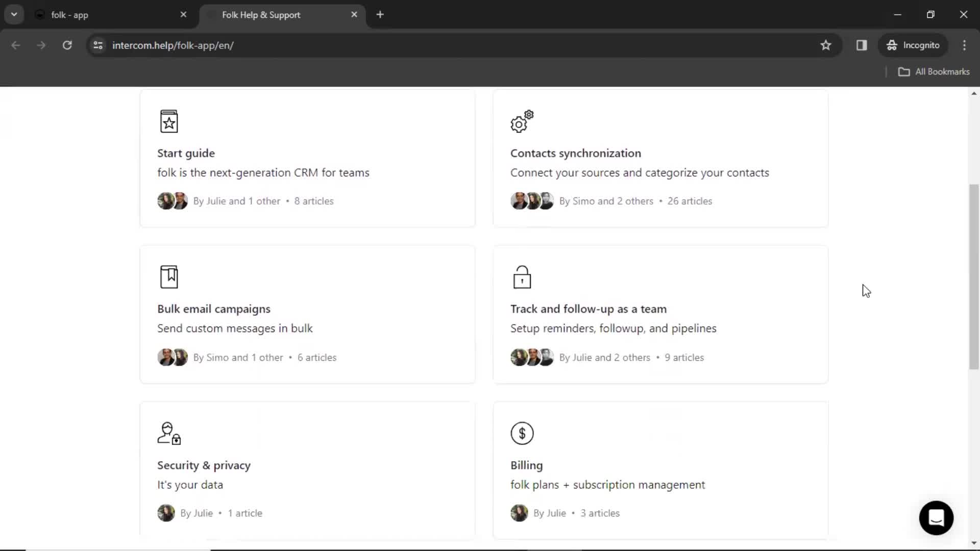Click the page vertical scrollbar thumb
980x551 pixels.
point(974,277)
